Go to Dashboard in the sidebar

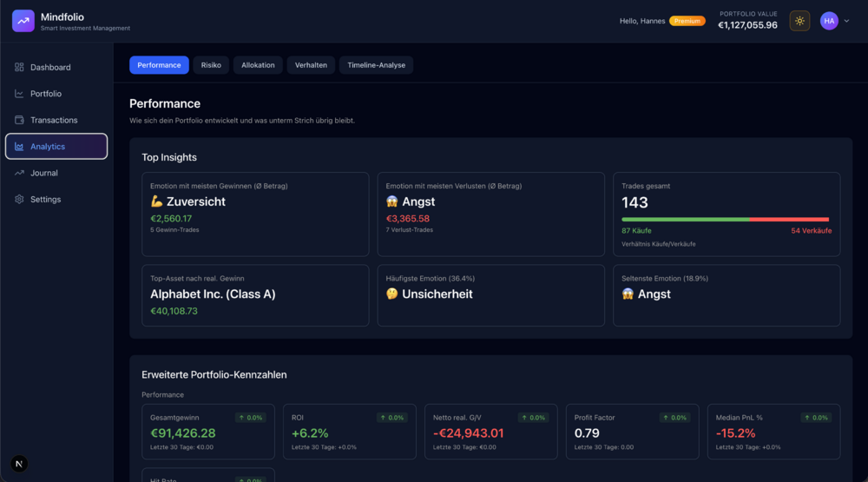(56, 67)
